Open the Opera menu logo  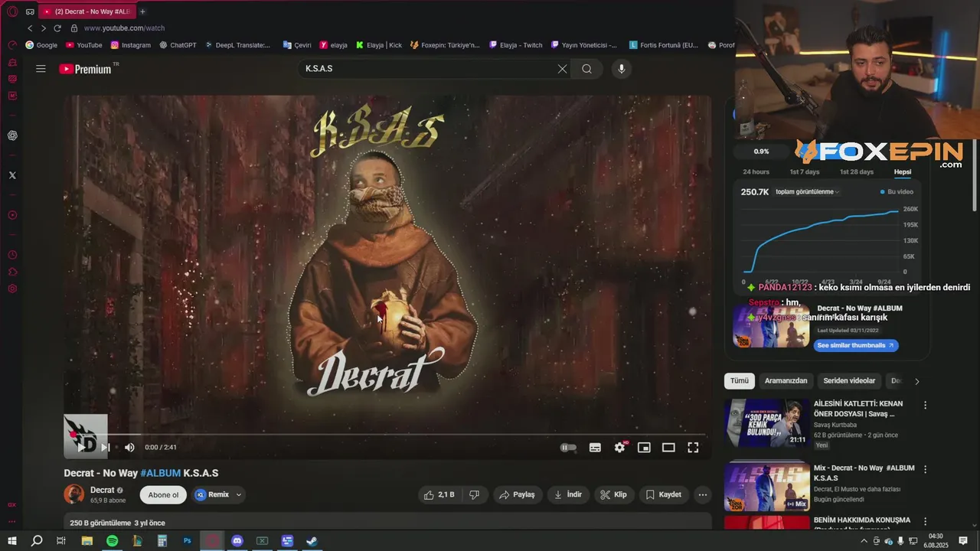(12, 11)
